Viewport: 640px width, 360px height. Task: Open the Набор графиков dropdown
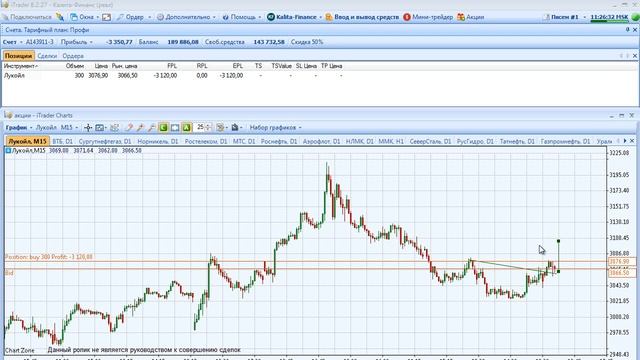(276, 128)
